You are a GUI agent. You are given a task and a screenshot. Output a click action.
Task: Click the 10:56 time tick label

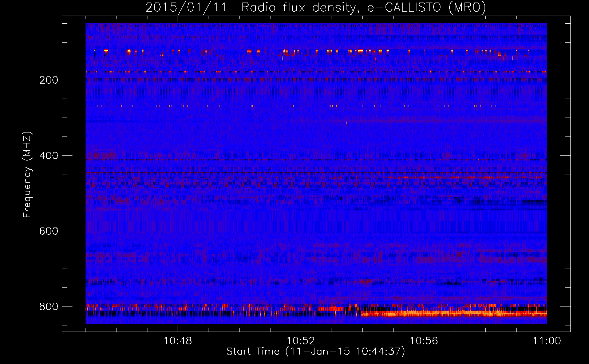(424, 341)
